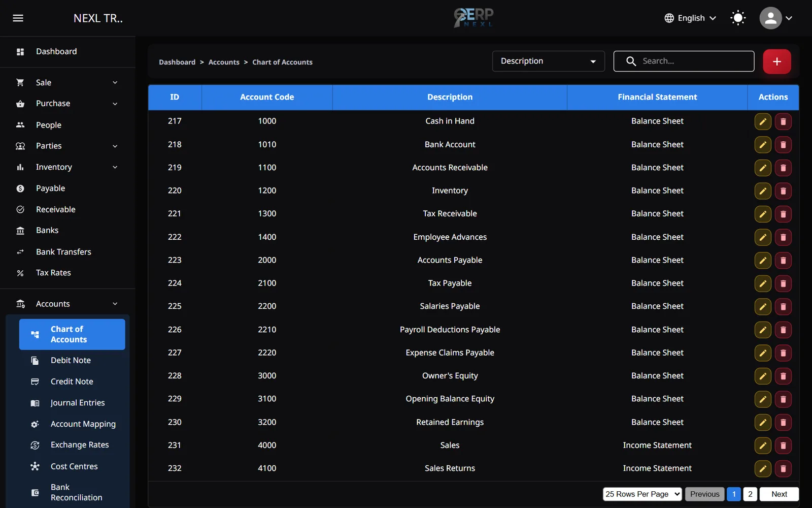The height and width of the screenshot is (508, 812).
Task: Sort by the Financial Statement column header
Action: coord(657,97)
